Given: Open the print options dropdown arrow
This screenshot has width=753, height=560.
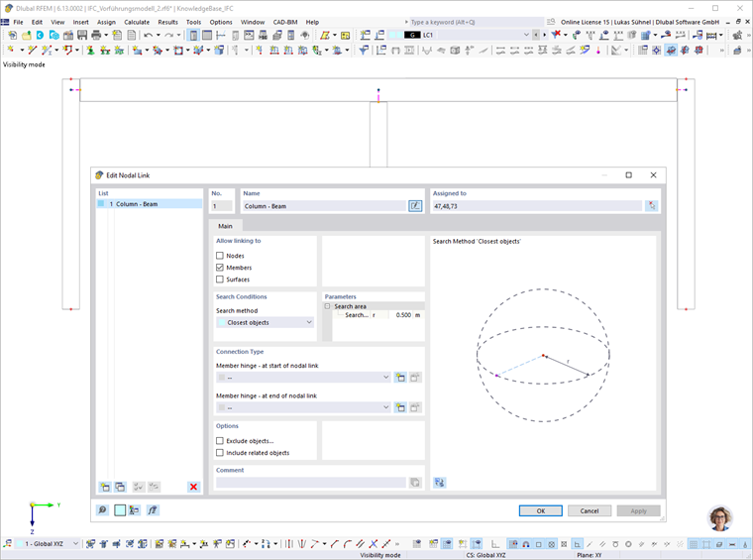Looking at the screenshot, I should tap(106, 35).
